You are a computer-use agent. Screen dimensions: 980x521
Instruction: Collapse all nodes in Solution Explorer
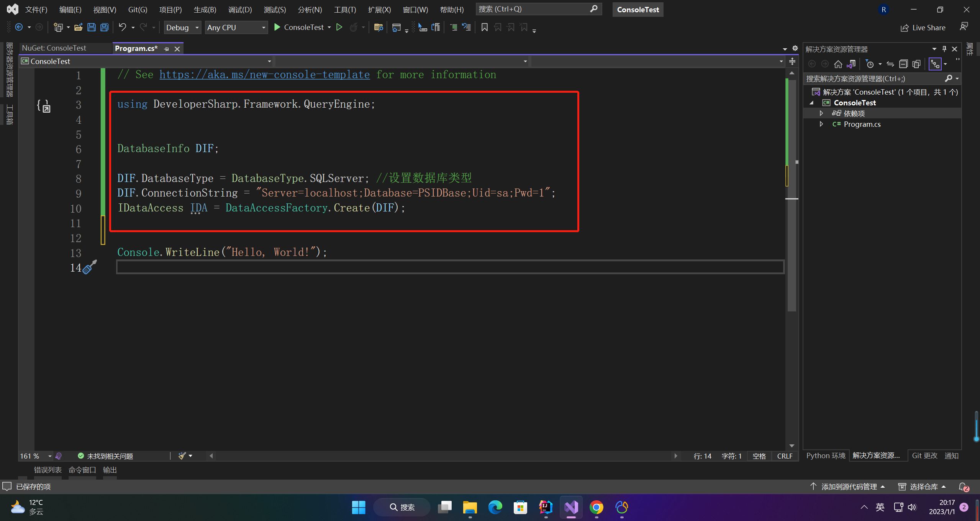point(903,64)
